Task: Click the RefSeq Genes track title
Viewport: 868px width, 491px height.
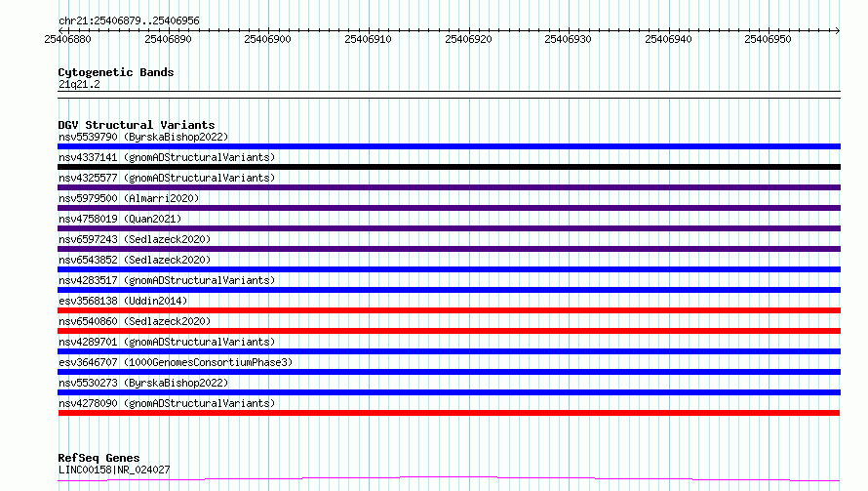Action: click(x=99, y=458)
